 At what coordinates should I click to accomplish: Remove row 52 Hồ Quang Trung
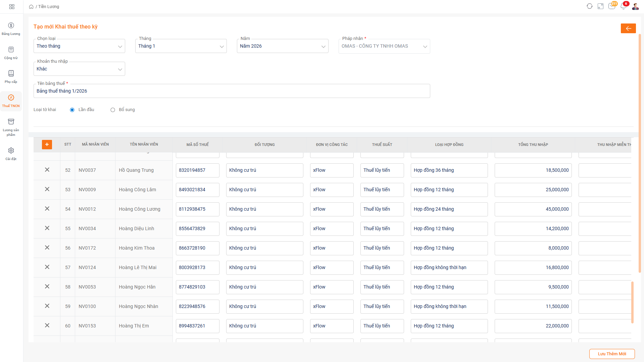(47, 170)
